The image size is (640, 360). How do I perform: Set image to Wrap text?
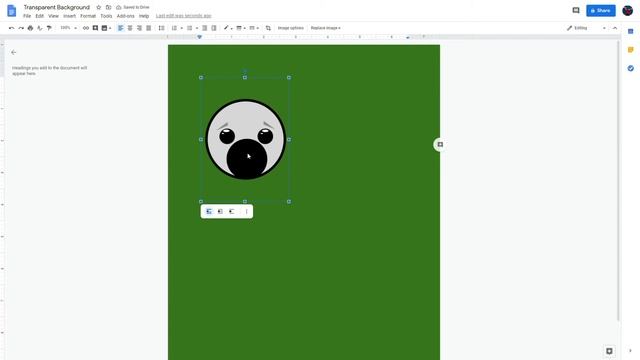pos(220,211)
